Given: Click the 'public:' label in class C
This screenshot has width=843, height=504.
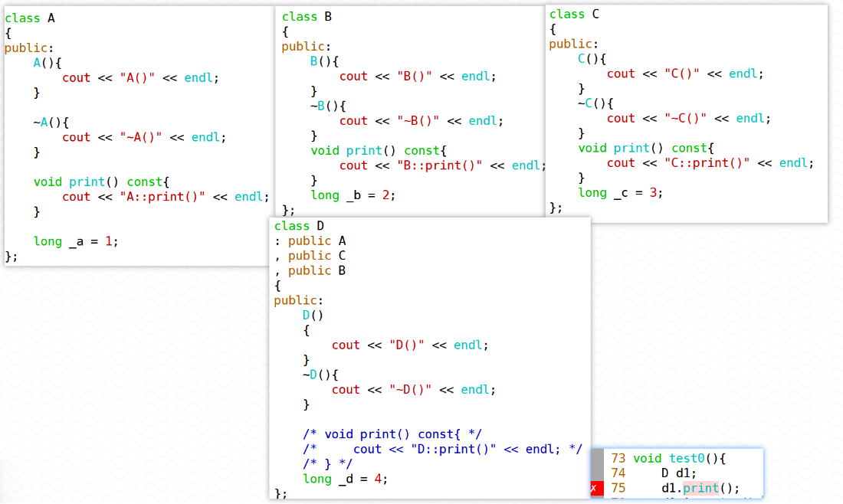Looking at the screenshot, I should click(x=574, y=44).
